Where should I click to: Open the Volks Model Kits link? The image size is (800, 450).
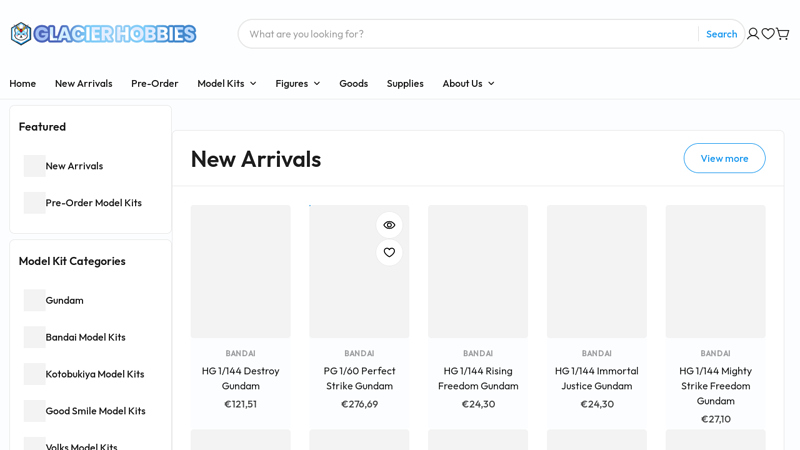pos(81,446)
